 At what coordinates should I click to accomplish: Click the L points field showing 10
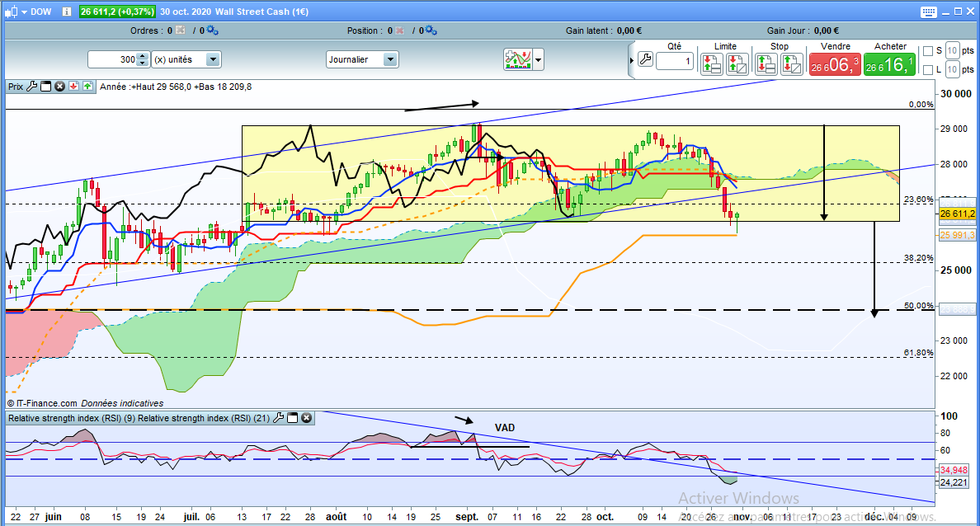coord(952,69)
